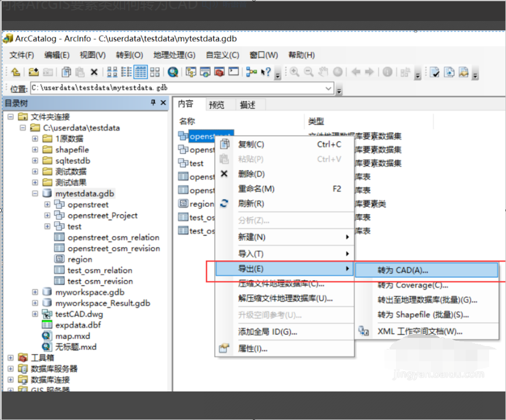
Task: Click the What's This help icon
Action: pyautogui.click(x=266, y=72)
